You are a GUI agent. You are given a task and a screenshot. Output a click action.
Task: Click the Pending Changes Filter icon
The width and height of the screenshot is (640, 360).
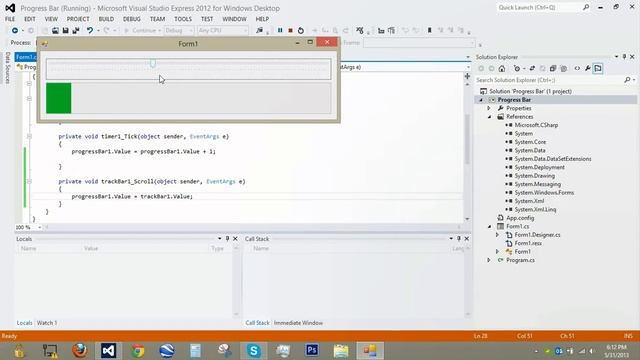pos(518,69)
